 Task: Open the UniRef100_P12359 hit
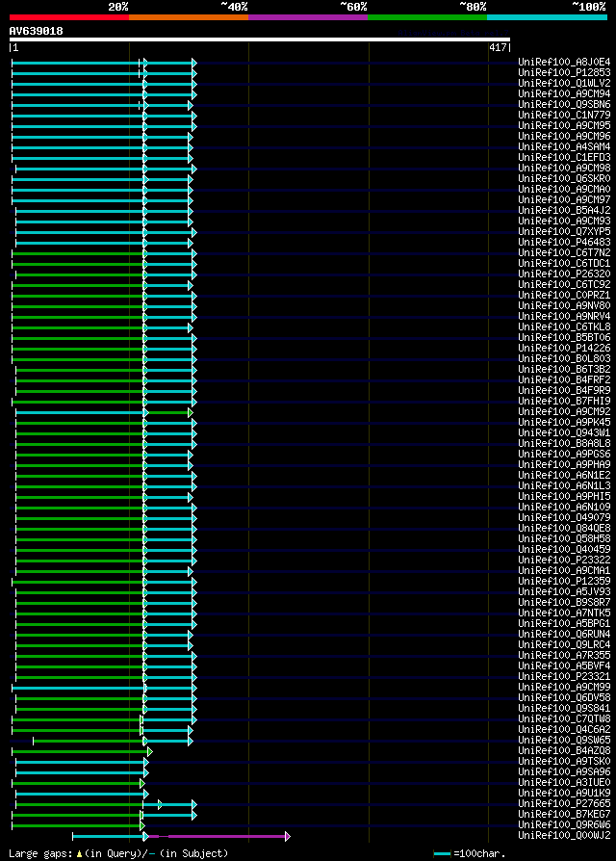(564, 581)
